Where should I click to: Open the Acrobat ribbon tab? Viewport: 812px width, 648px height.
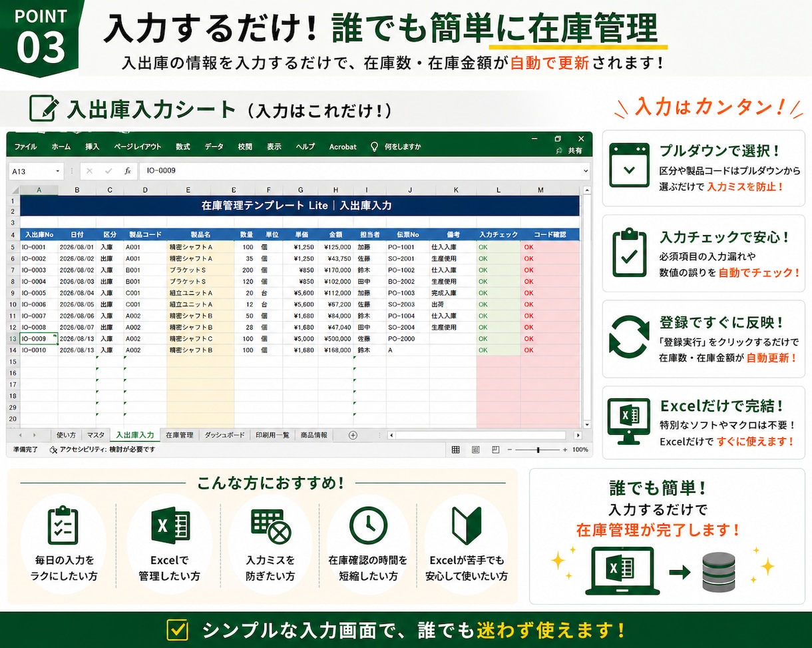click(343, 147)
